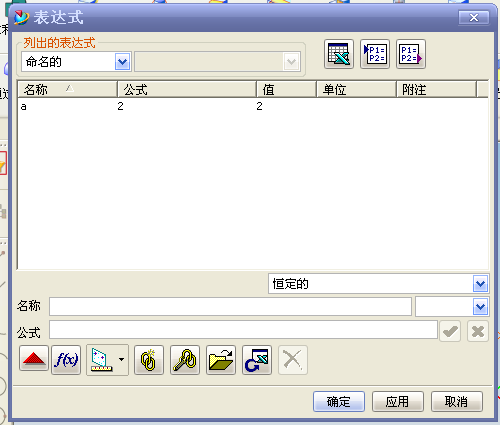Screen dimensions: 500x425
Task: Click the 应用 apply button
Action: (398, 402)
